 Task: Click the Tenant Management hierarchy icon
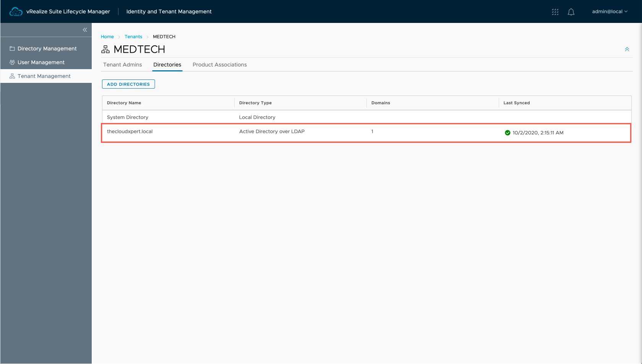pos(12,76)
